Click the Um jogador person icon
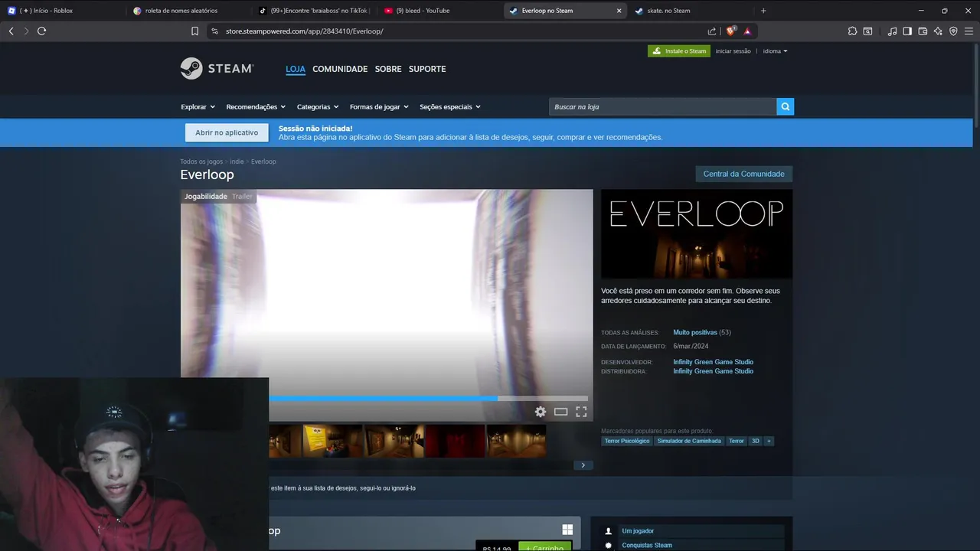Screen dimensions: 980x551 click(609, 531)
